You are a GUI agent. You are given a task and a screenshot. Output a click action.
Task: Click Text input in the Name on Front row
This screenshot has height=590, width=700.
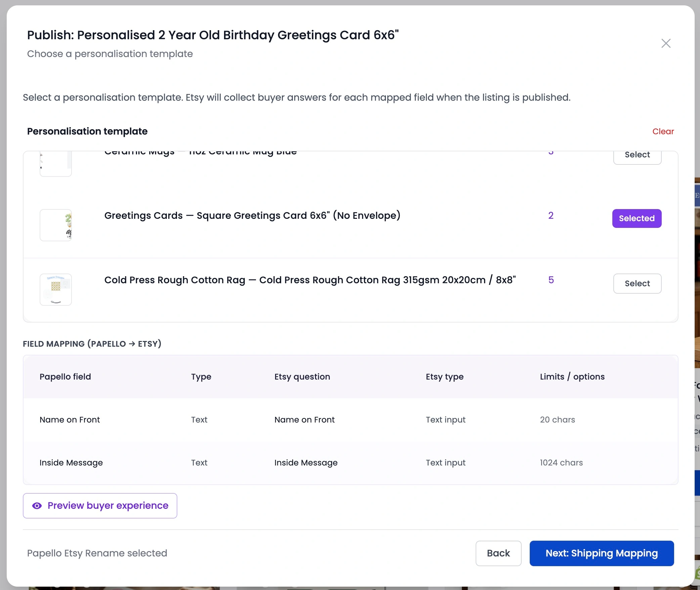point(446,420)
